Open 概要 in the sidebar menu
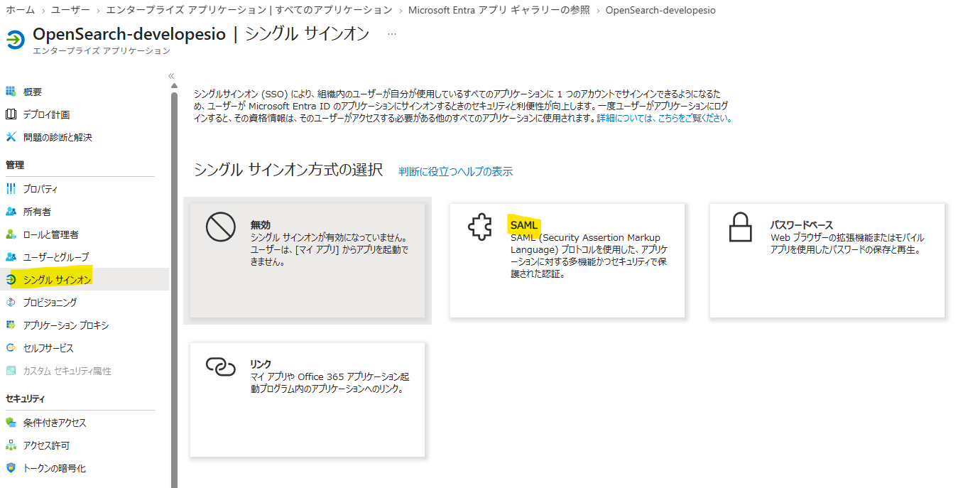 click(x=33, y=92)
